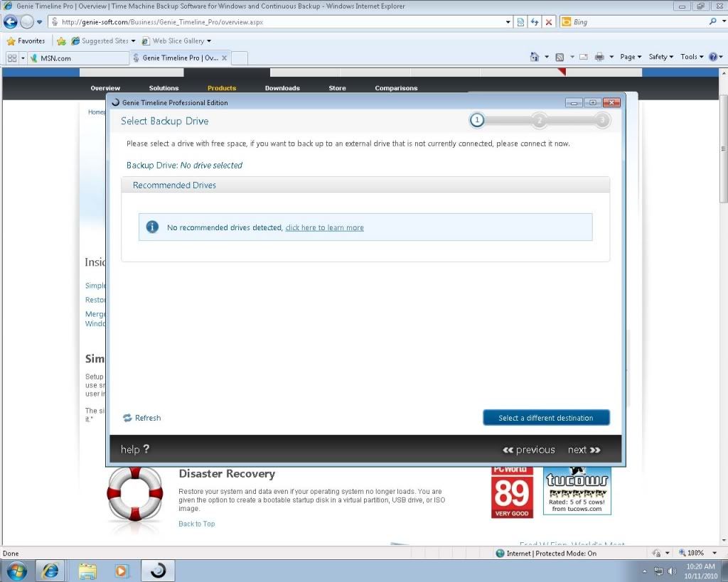Click Internet Explorer on the taskbar
The height and width of the screenshot is (582, 728).
click(50, 571)
